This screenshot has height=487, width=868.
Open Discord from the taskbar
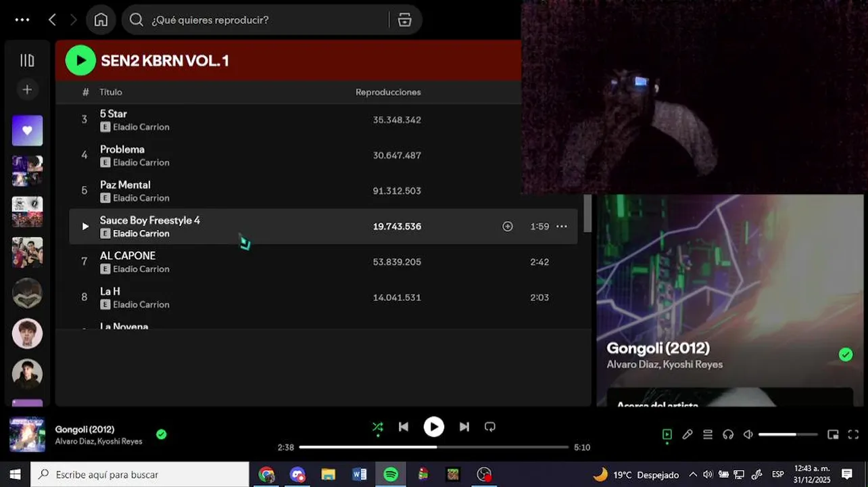coord(297,474)
